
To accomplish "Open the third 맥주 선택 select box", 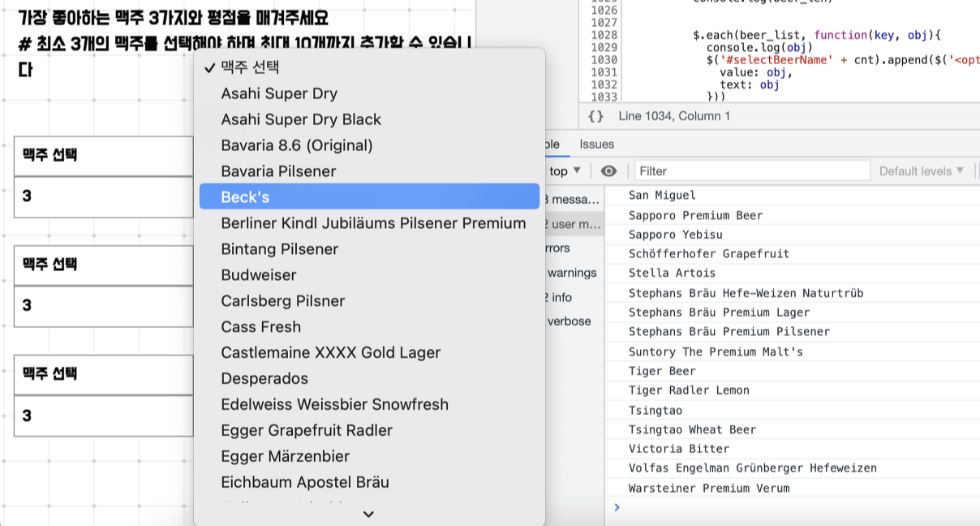I will [x=104, y=374].
